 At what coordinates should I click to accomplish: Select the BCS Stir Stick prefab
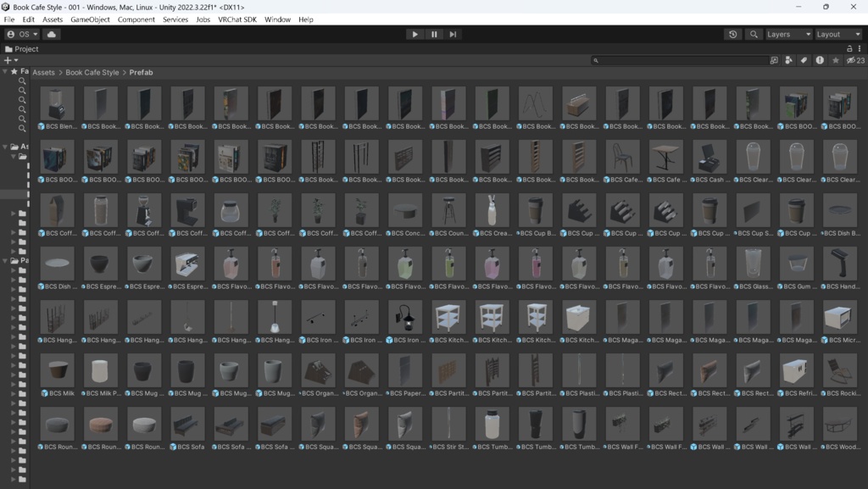pos(448,425)
